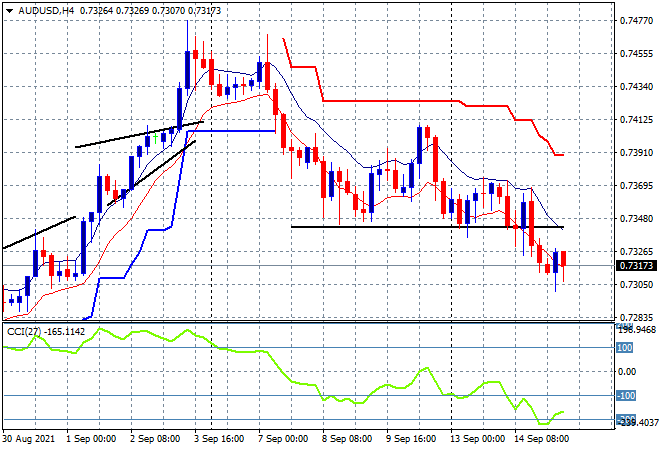Click the 0.74125 price axis label

tap(636, 120)
